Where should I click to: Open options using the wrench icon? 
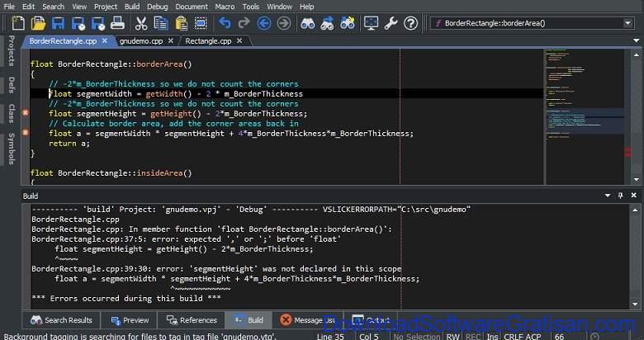pyautogui.click(x=391, y=23)
